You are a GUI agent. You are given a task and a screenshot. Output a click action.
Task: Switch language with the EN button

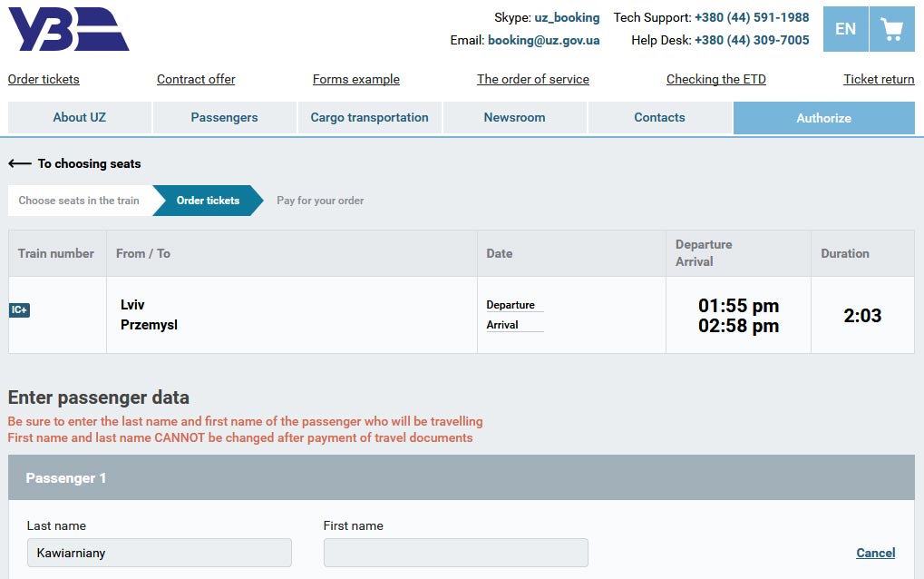click(846, 29)
